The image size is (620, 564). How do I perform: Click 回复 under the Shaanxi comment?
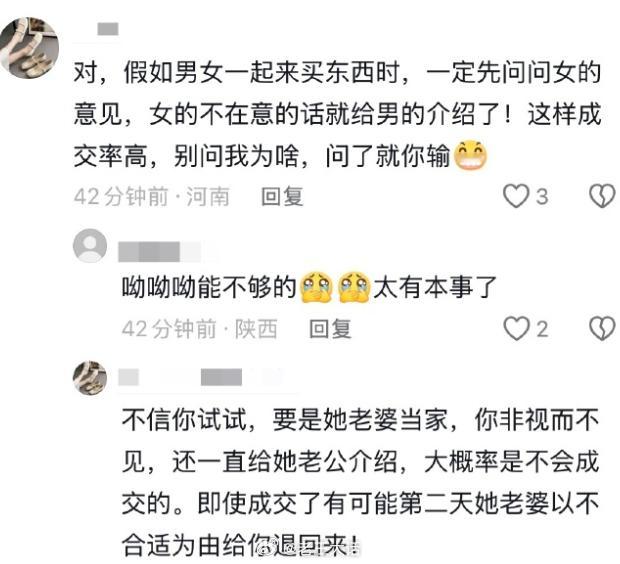[331, 329]
